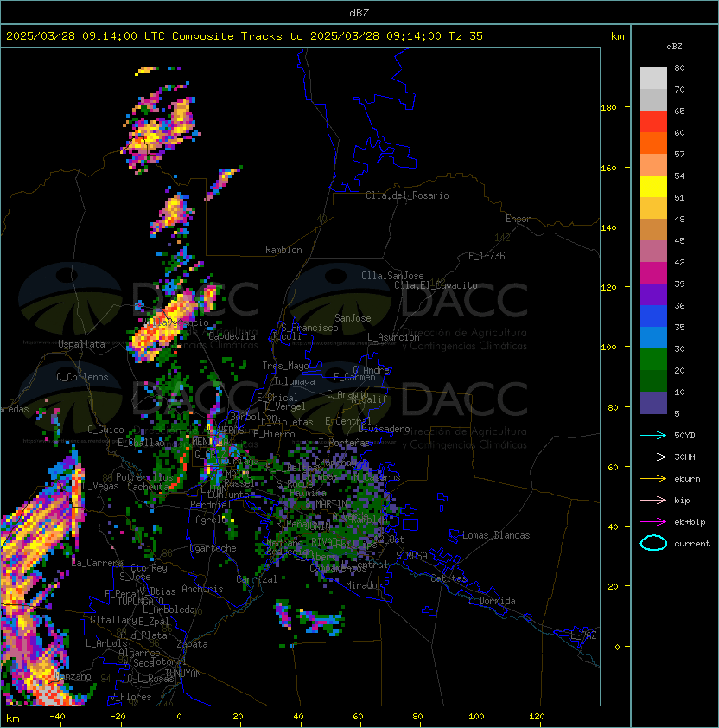Click the 'L_Asuncion' place label

point(393,337)
